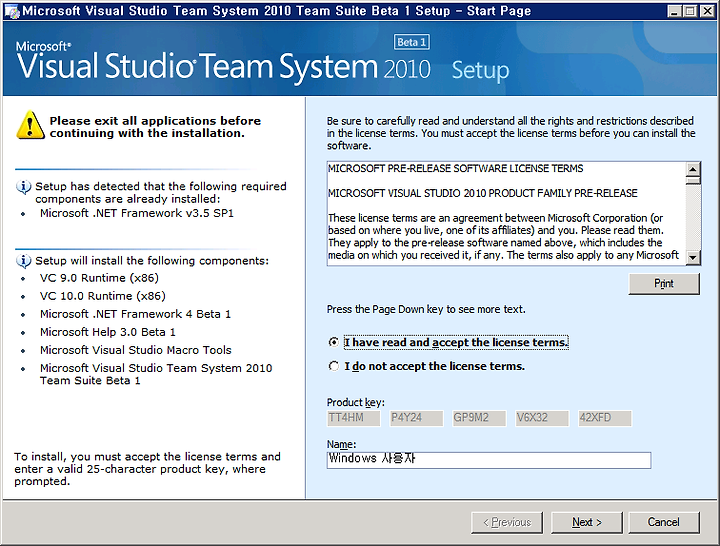Click the product key field GP9M2
The height and width of the screenshot is (546, 720).
pyautogui.click(x=479, y=418)
